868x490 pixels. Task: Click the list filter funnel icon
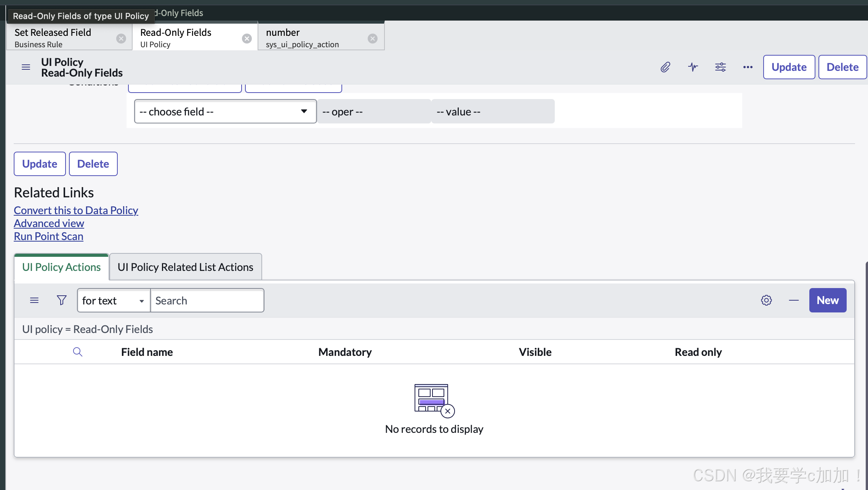click(x=61, y=300)
